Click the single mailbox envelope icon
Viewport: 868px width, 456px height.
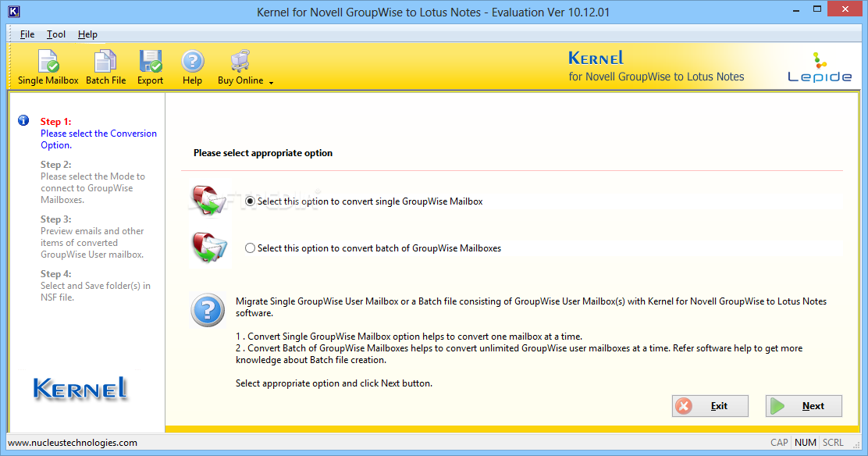[x=209, y=201]
